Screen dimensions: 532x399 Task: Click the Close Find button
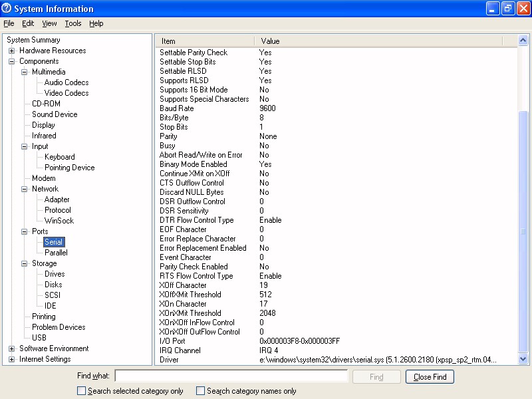pyautogui.click(x=430, y=377)
